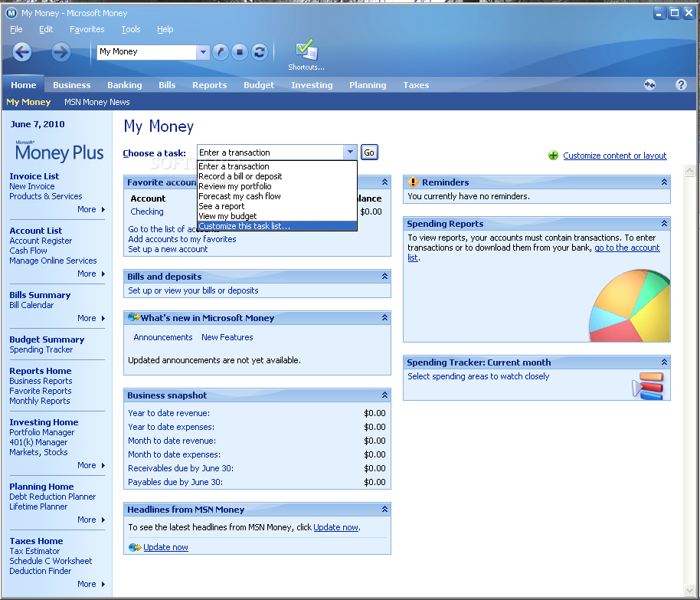Image resolution: width=700 pixels, height=600 pixels.
Task: Click the green plus customize icon
Action: (x=553, y=156)
